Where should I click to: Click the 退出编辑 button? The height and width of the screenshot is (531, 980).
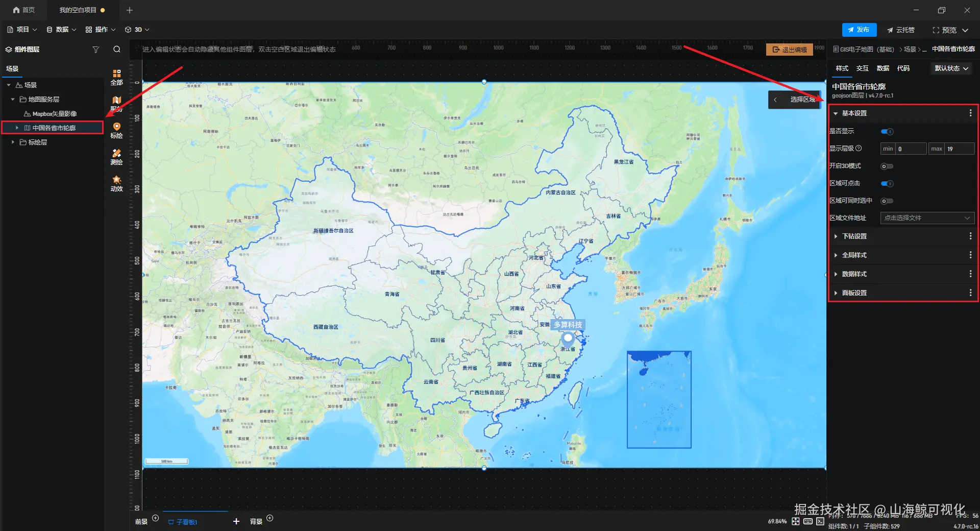789,50
